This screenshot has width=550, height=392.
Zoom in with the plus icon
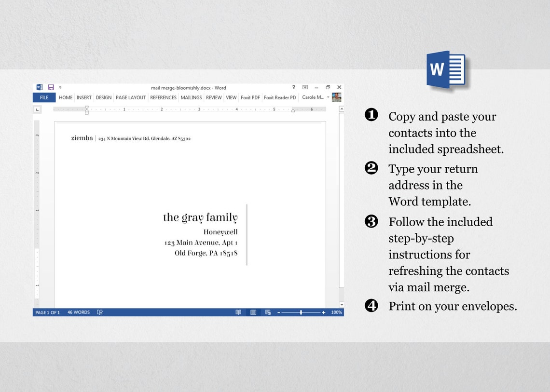[x=324, y=312]
